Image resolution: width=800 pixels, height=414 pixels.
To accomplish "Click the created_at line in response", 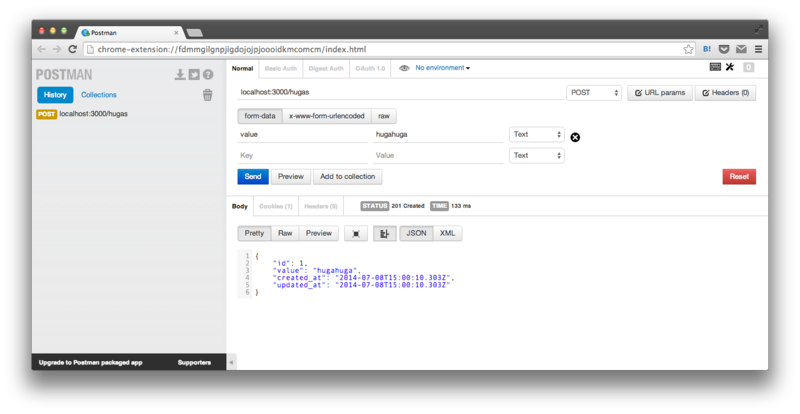I will click(x=363, y=278).
